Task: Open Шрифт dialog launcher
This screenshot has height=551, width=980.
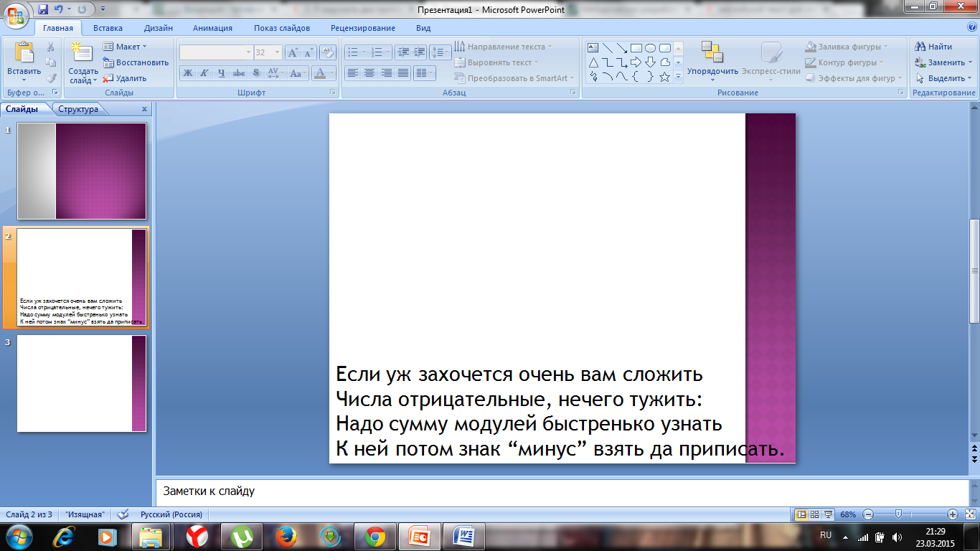Action: [x=333, y=93]
